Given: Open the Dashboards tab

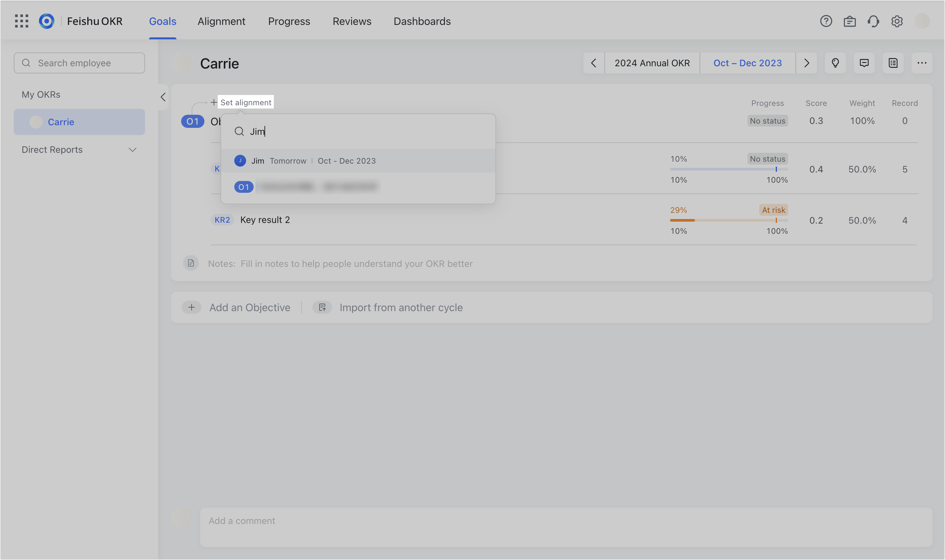Looking at the screenshot, I should (422, 21).
